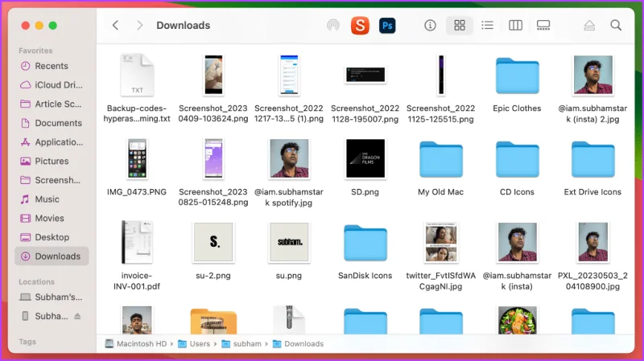Select the Subha... device under Locations
The image size is (644, 361).
tap(44, 316)
